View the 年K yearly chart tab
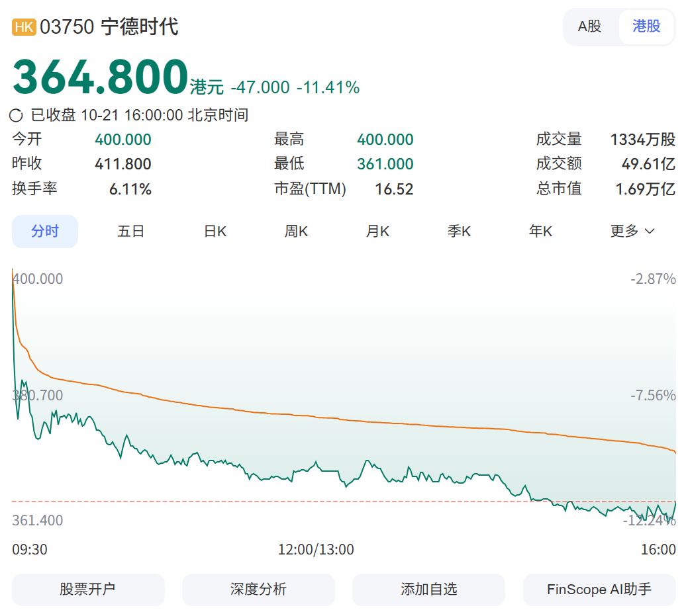Image resolution: width=686 pixels, height=616 pixels. click(x=540, y=232)
